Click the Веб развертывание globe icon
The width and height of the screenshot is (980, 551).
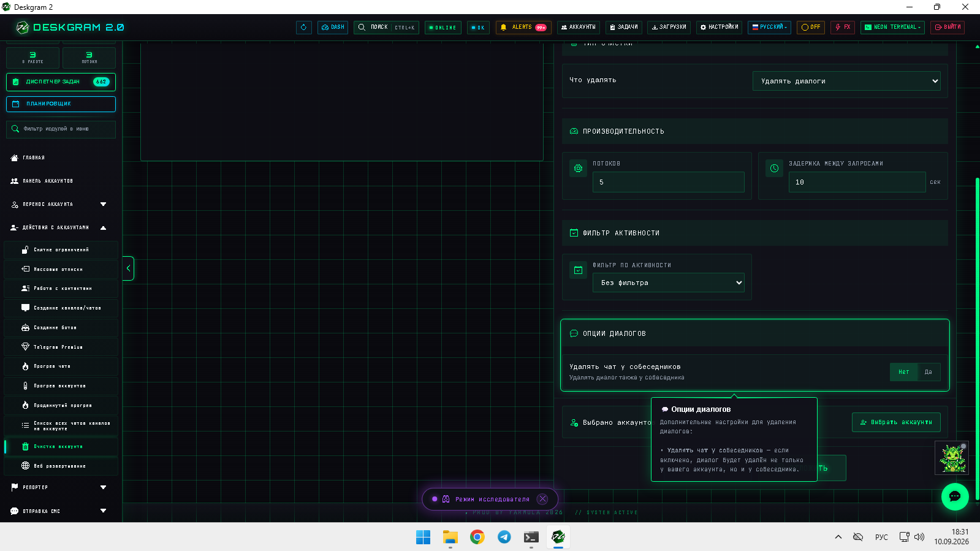point(25,466)
